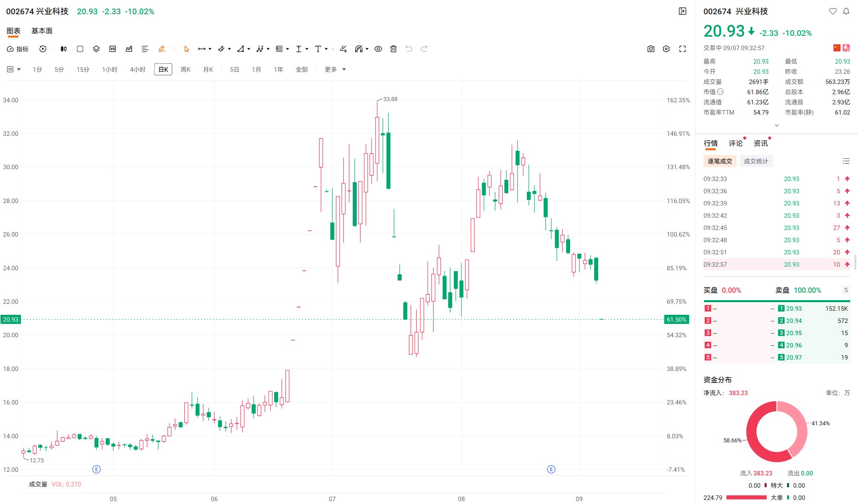This screenshot has height=504, width=858.
Task: Open chart settings hexagon icon
Action: [666, 49]
